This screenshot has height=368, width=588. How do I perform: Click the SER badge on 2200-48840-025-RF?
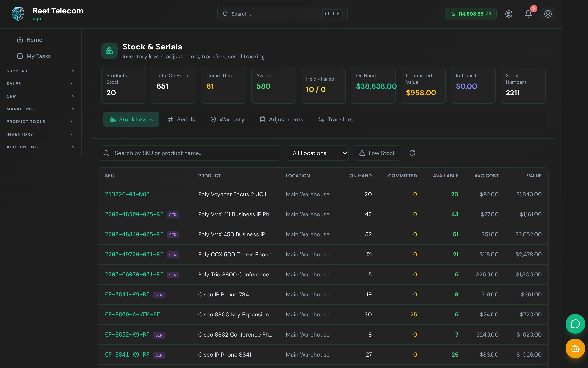pos(173,235)
